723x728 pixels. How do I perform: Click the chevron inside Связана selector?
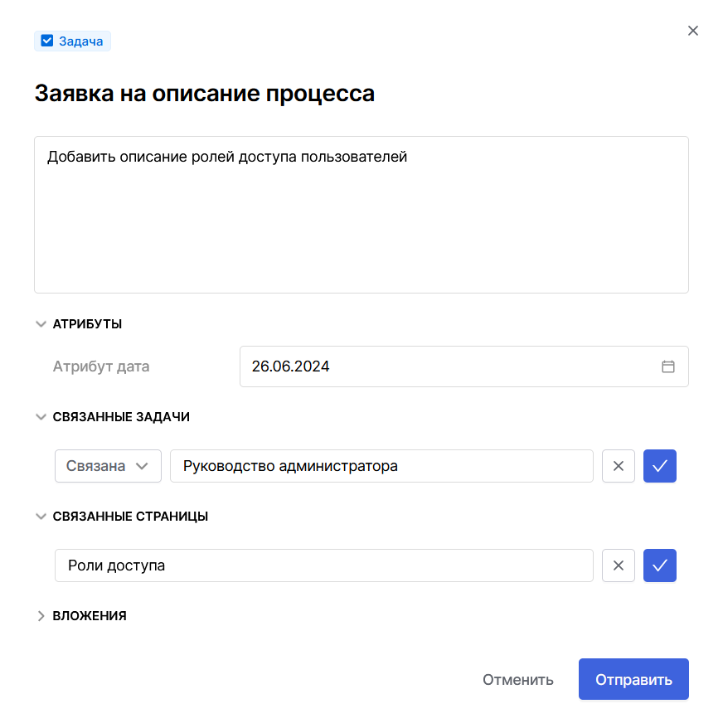pos(143,466)
